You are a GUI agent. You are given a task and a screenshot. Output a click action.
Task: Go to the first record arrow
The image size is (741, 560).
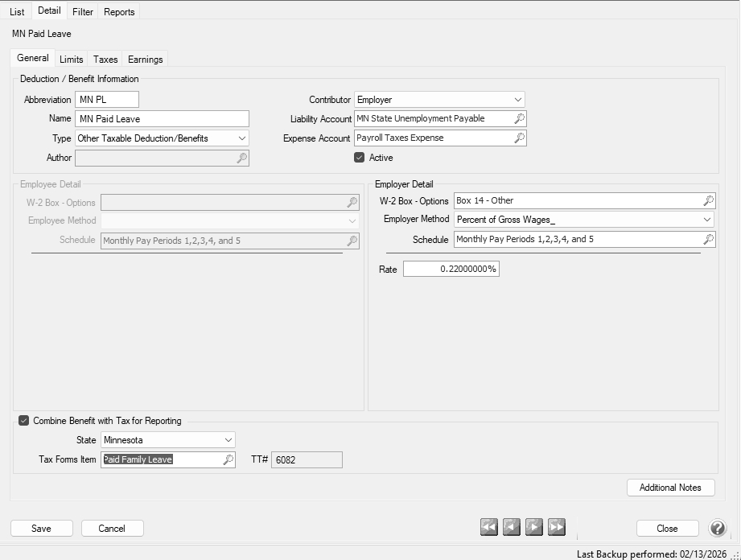tap(489, 528)
